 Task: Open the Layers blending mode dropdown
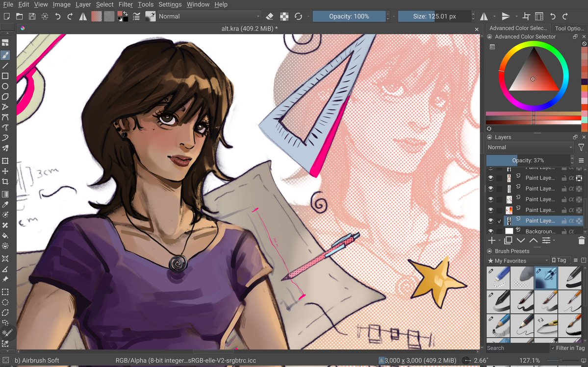(x=530, y=147)
